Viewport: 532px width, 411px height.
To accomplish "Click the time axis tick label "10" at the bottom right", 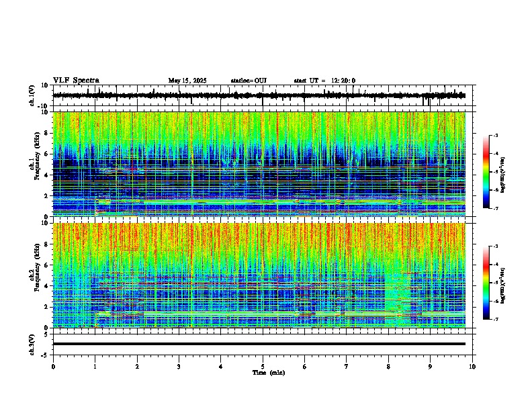I will (x=472, y=367).
